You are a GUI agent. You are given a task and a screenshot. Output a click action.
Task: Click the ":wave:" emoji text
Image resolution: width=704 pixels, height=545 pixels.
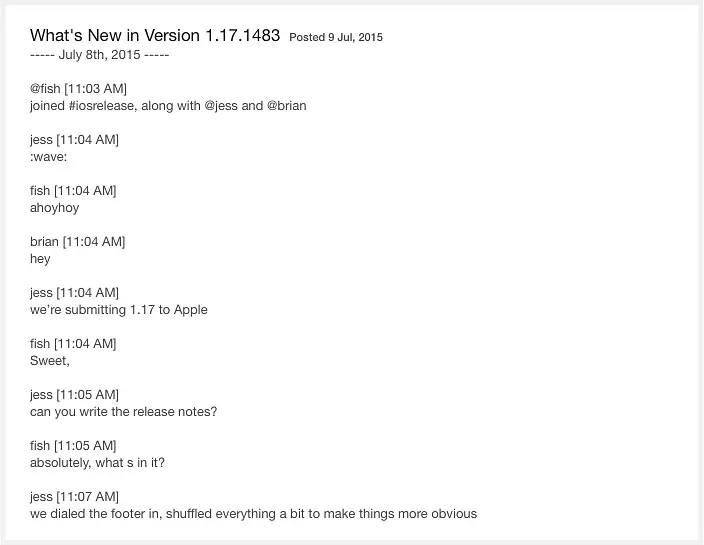(x=48, y=157)
